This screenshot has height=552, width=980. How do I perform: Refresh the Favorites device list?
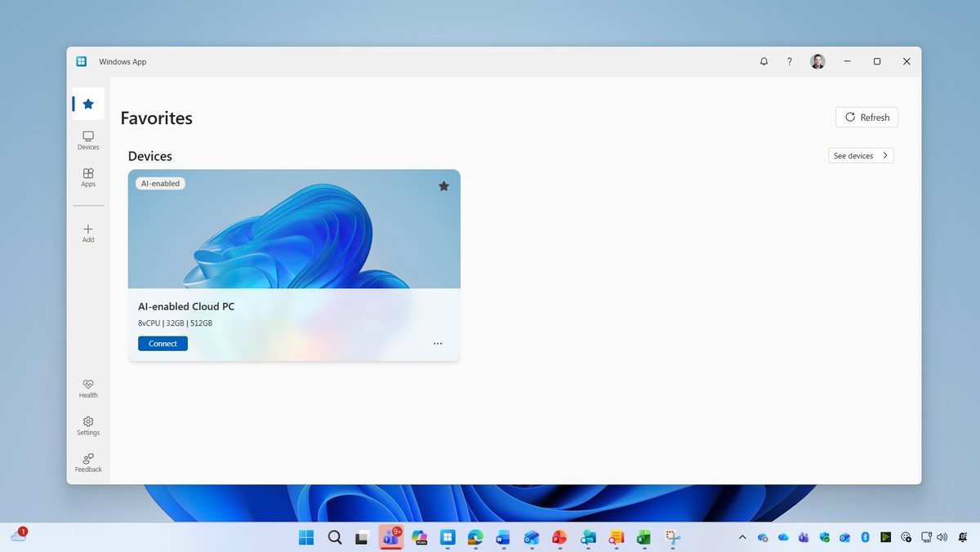(866, 117)
